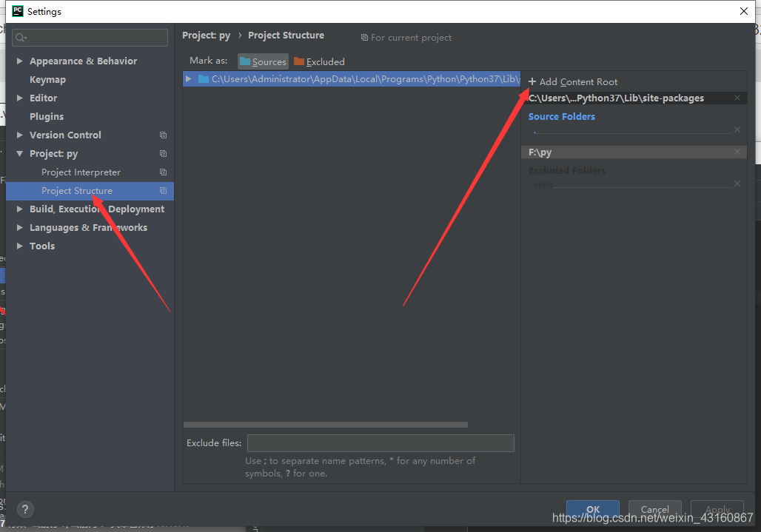The image size is (761, 532).
Task: Remove the F:\py content root with its X
Action: 737,152
